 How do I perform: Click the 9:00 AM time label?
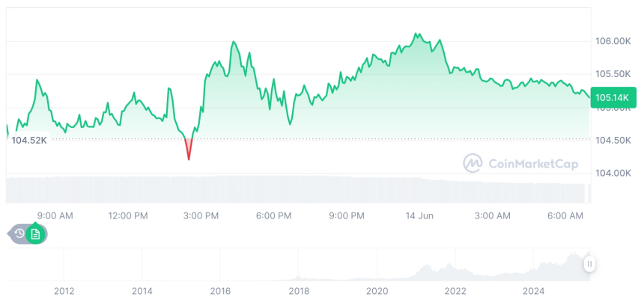tap(55, 215)
